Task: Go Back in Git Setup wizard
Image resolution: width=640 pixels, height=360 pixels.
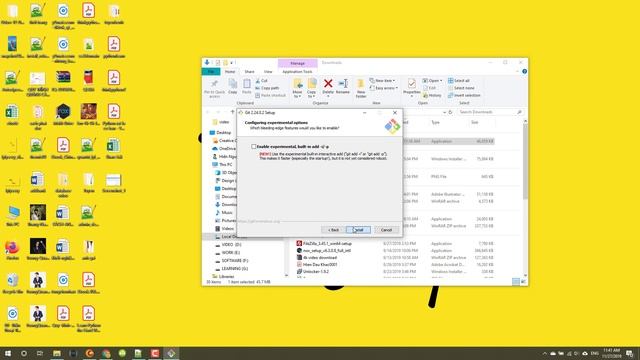Action: tap(333, 230)
